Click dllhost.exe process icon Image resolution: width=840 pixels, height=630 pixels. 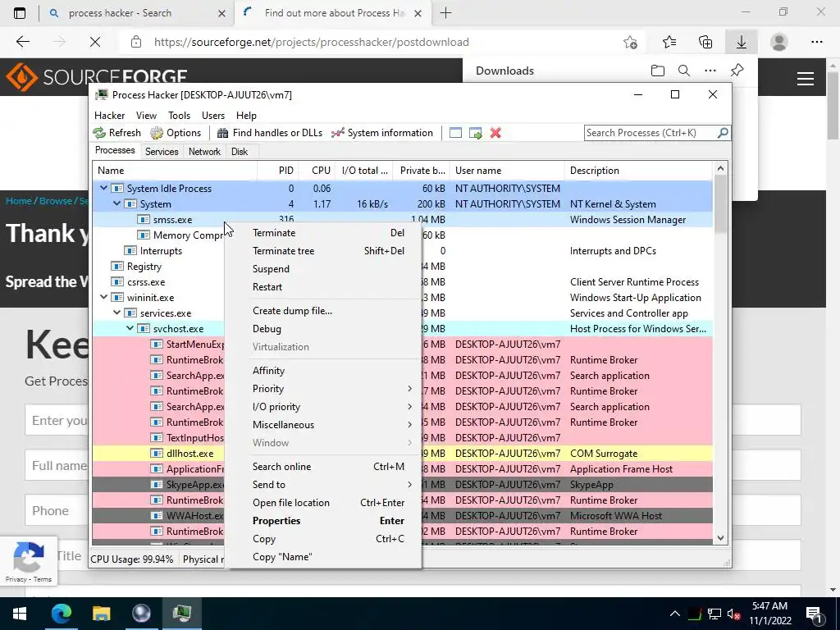pos(157,453)
